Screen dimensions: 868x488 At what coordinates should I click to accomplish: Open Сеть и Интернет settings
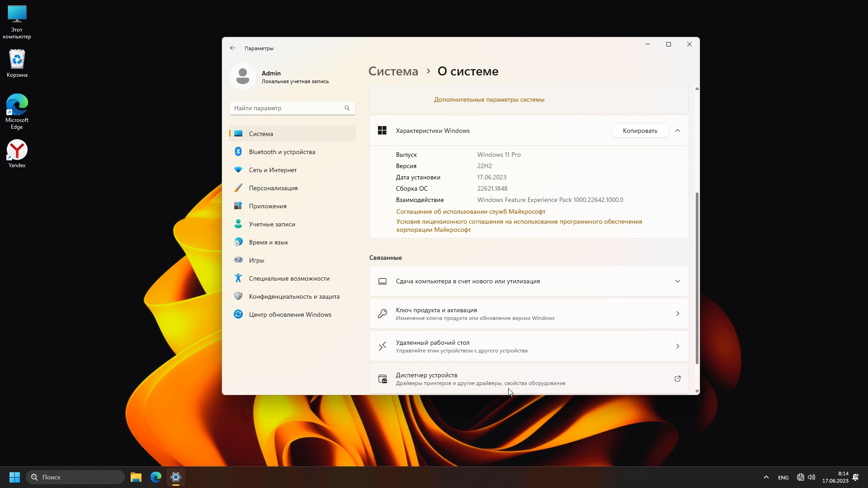point(273,170)
